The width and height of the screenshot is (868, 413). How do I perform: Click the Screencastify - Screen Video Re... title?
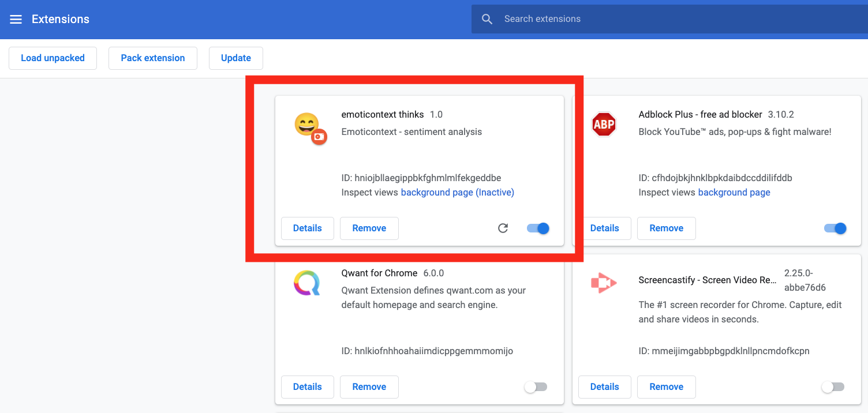(708, 280)
